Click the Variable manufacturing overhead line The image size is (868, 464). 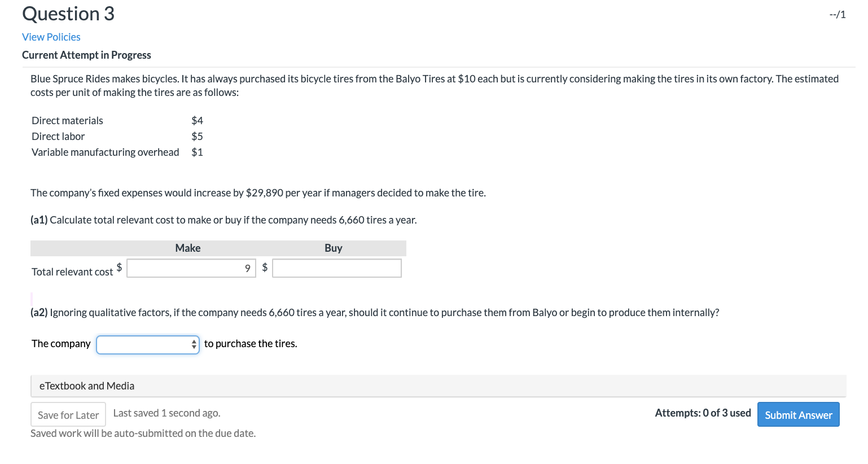[105, 152]
